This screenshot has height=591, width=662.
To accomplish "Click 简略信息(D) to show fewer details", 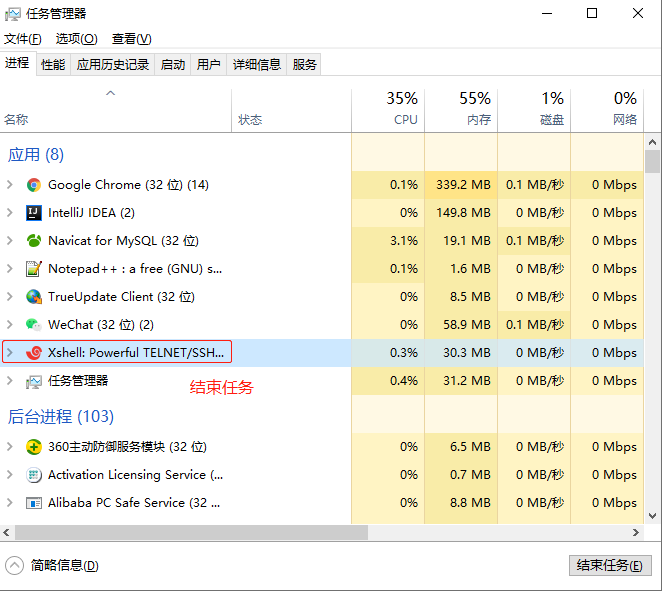I will pos(65,566).
